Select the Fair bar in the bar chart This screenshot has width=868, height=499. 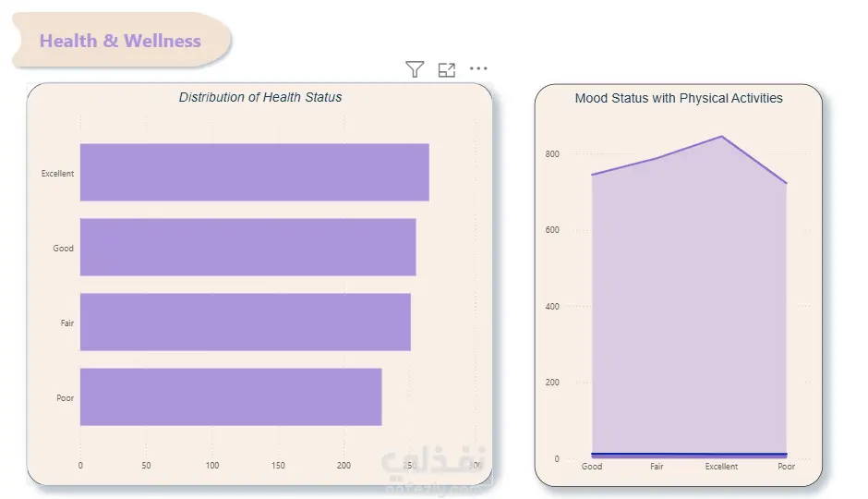pos(245,323)
